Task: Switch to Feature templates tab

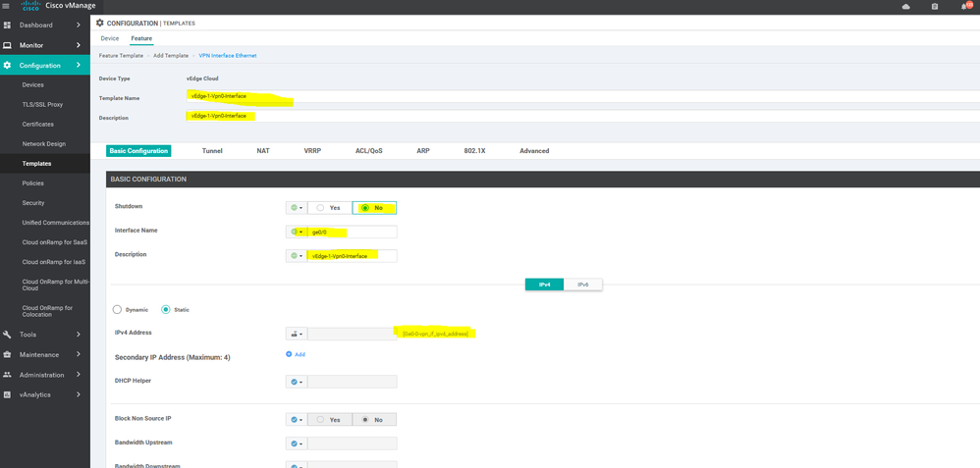Action: click(141, 38)
